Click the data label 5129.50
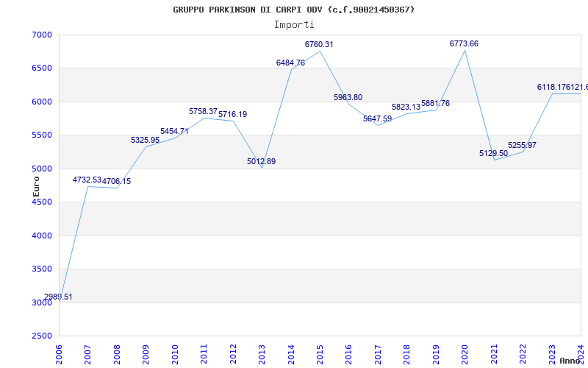Screen dimensions: 588x368 click(x=493, y=154)
